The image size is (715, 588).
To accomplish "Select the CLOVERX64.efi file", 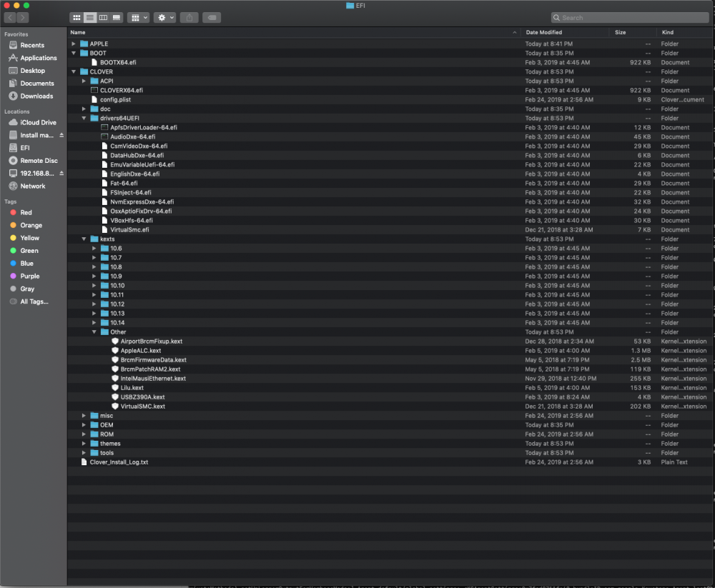I will [122, 90].
